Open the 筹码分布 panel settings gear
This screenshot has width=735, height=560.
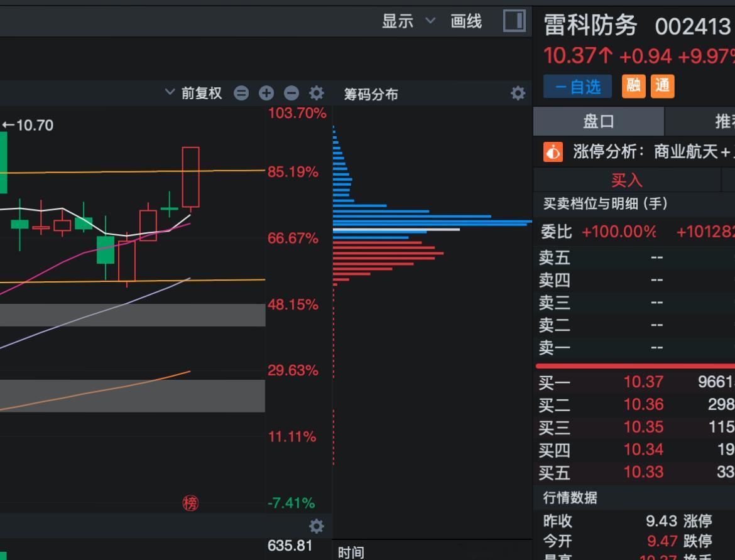518,93
